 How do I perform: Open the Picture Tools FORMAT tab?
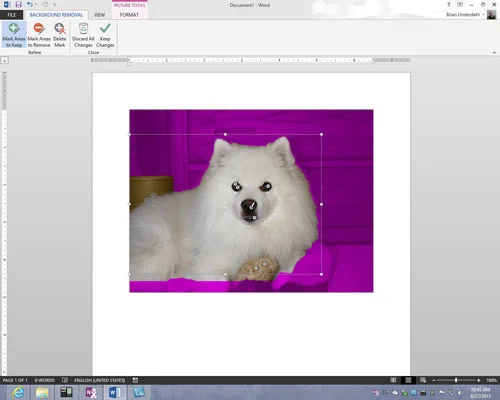point(129,15)
